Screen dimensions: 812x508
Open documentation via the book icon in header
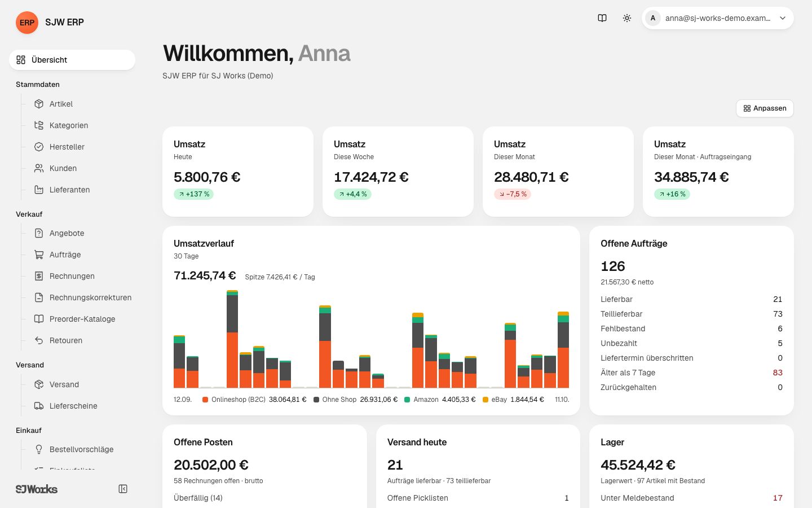coord(602,18)
